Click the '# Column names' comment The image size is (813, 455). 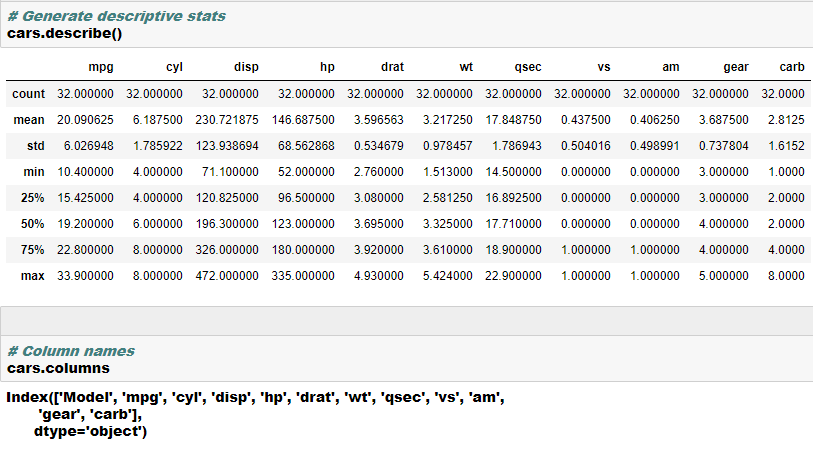click(x=71, y=351)
